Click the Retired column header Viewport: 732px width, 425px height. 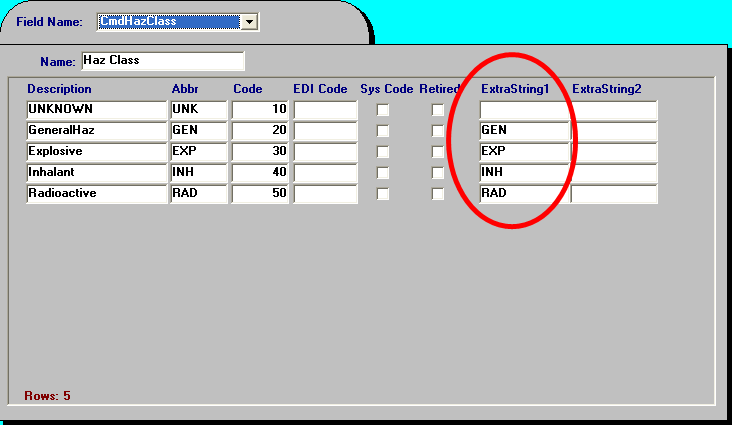point(439,89)
